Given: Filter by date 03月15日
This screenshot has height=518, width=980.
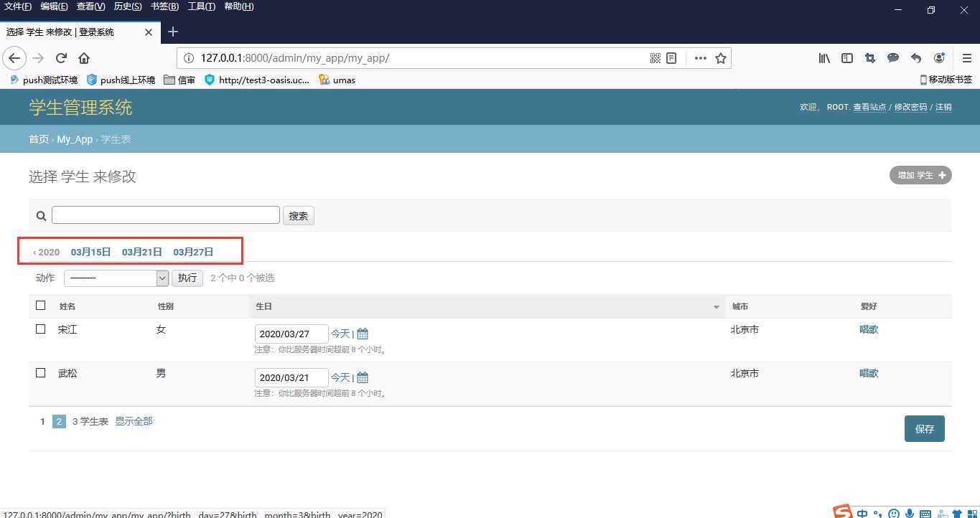Looking at the screenshot, I should point(91,252).
